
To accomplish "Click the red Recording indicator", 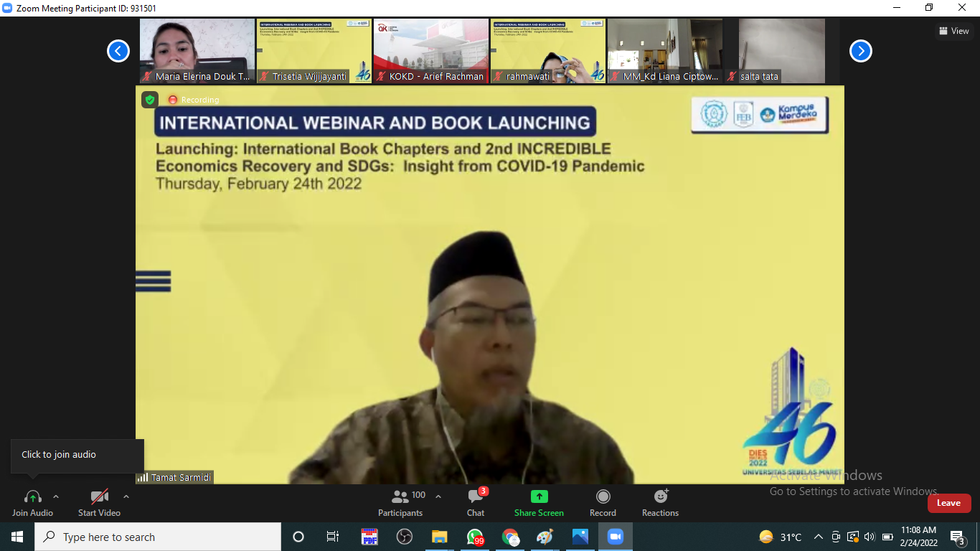I will [194, 100].
